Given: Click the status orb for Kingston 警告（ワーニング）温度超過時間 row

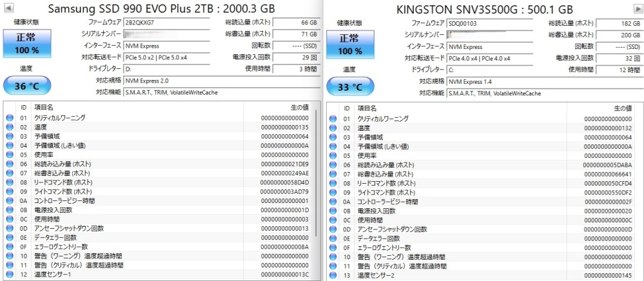Looking at the screenshot, I should pos(333,257).
